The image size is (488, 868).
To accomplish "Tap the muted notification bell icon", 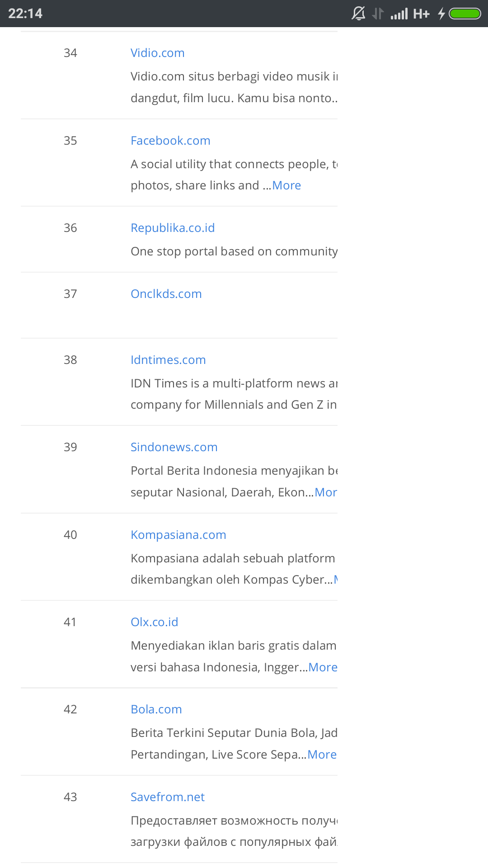I will [x=358, y=14].
